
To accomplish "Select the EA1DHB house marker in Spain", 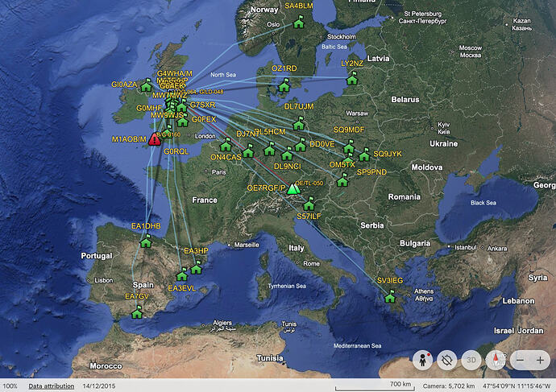I will (x=146, y=241).
